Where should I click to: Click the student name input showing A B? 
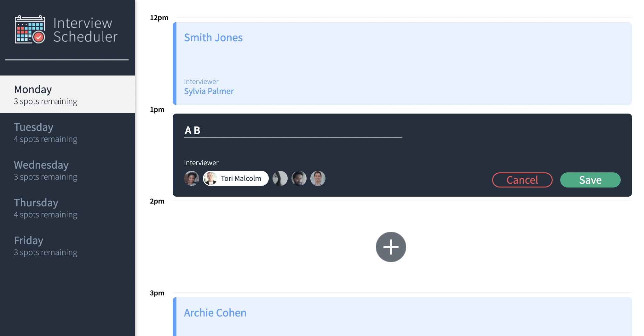coord(293,130)
